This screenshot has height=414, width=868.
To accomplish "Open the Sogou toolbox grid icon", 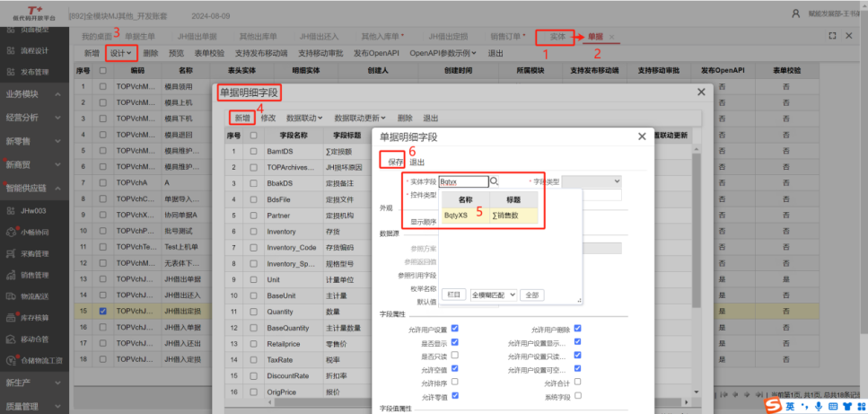I will [x=860, y=406].
